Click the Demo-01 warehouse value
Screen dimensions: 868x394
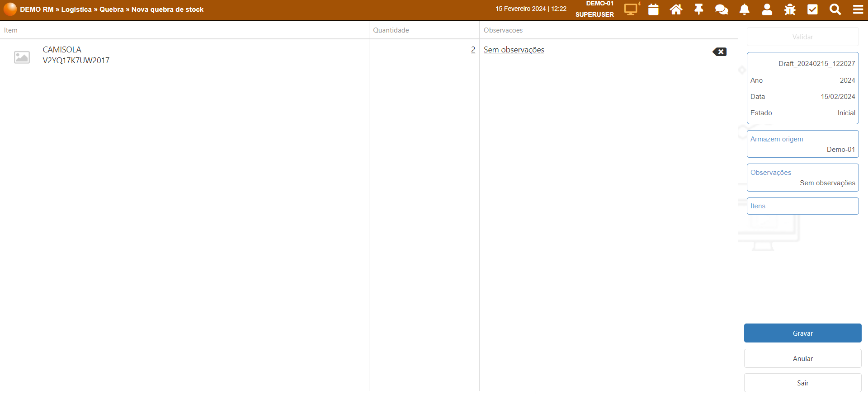pyautogui.click(x=841, y=150)
